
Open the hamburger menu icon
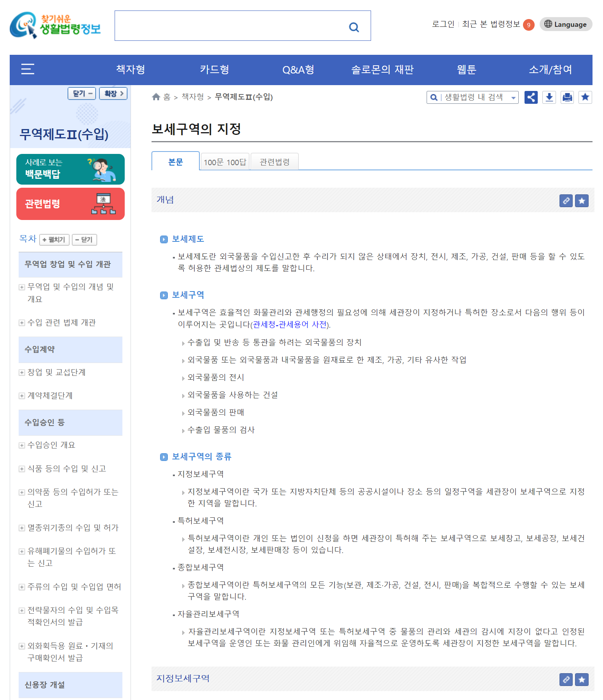[28, 69]
